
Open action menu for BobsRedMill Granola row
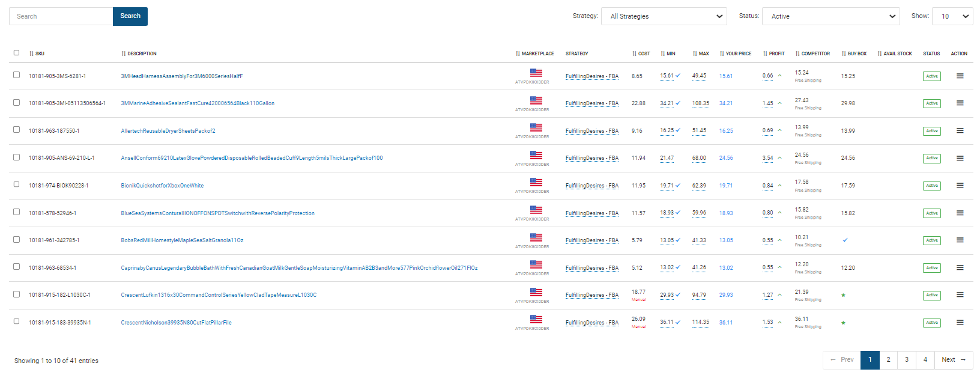click(960, 240)
